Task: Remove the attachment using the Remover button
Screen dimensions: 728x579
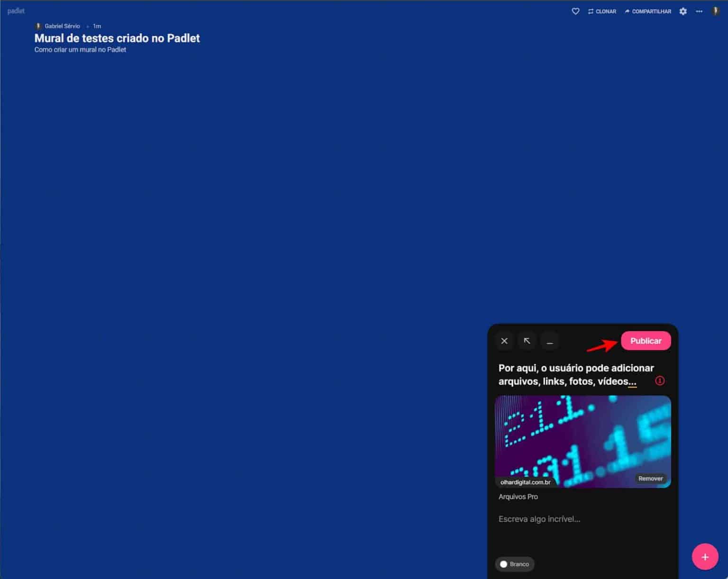Action: (650, 479)
